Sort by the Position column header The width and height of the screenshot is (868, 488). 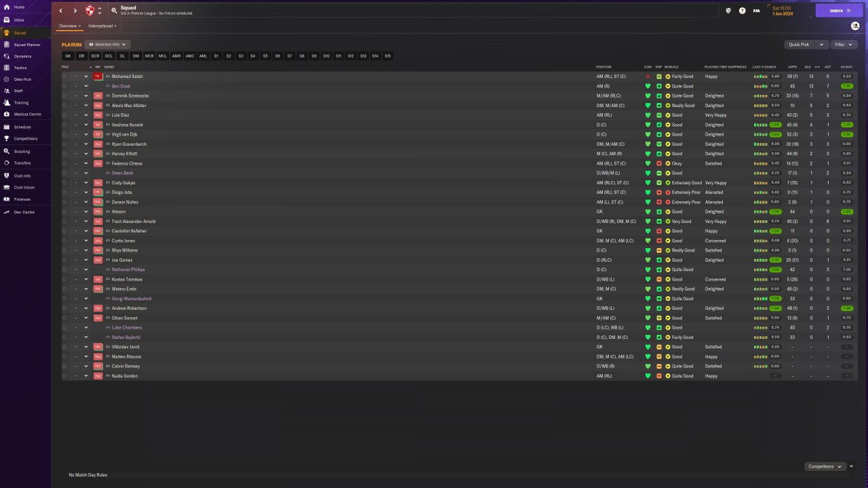tap(604, 67)
